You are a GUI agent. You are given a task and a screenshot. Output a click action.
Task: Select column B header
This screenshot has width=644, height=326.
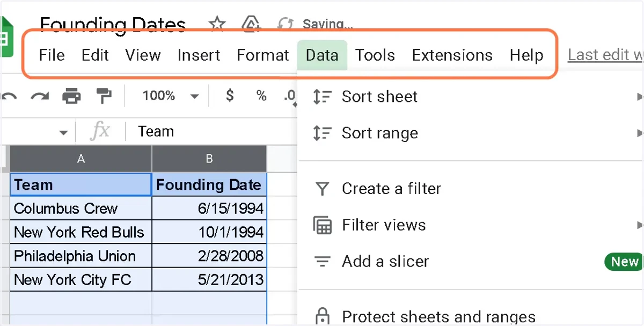[209, 159]
